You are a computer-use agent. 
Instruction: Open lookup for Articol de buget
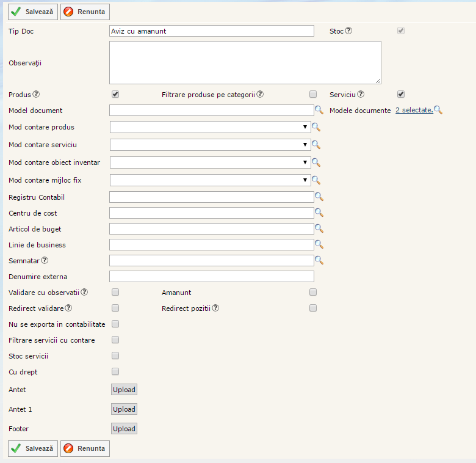tap(319, 229)
